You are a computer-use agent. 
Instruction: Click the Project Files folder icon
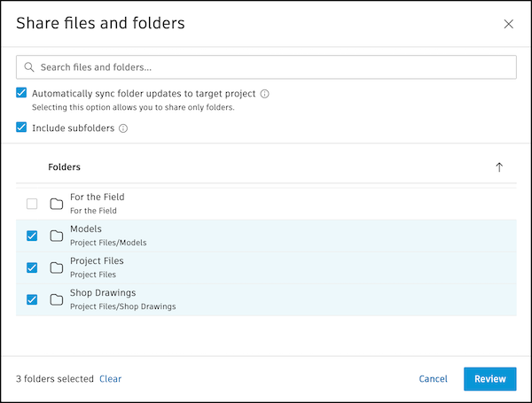point(57,267)
